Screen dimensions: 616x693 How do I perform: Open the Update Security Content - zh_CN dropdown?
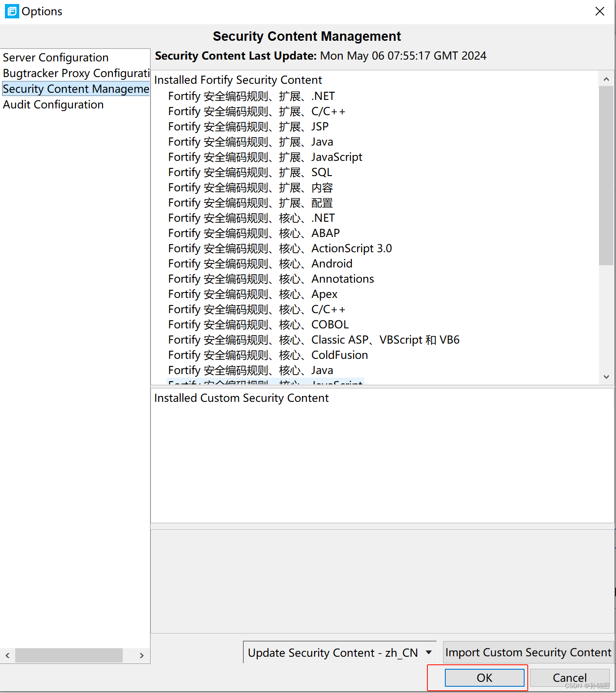339,652
